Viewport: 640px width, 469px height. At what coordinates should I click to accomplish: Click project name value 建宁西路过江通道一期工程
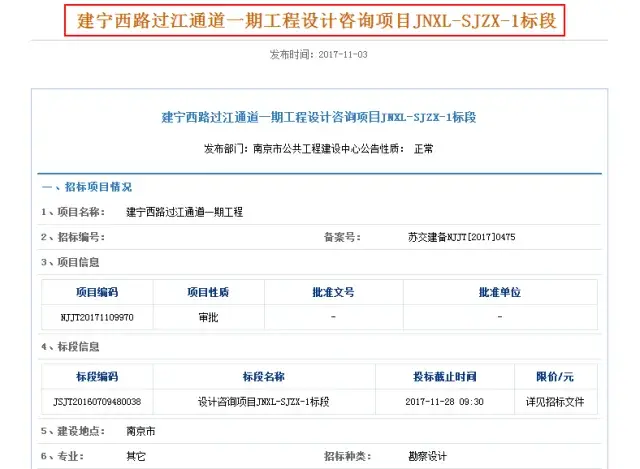184,212
